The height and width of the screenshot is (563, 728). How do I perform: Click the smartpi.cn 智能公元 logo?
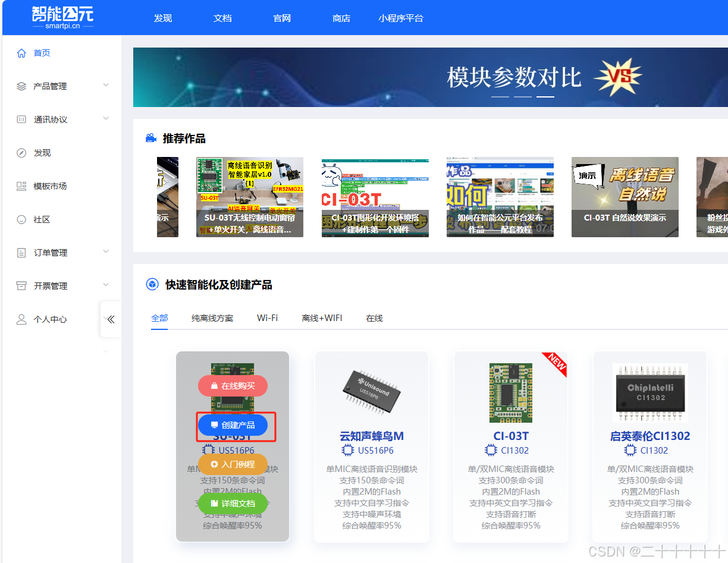(62, 18)
